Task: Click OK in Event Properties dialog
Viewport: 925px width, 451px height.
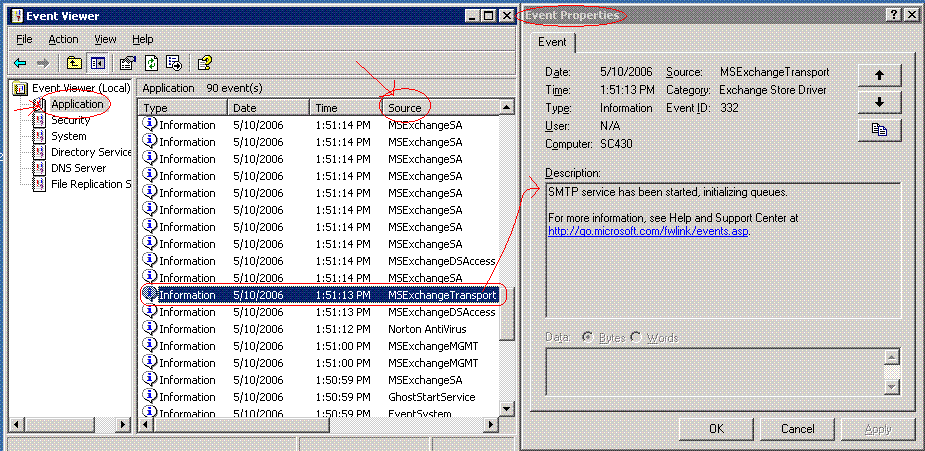Action: click(x=716, y=429)
